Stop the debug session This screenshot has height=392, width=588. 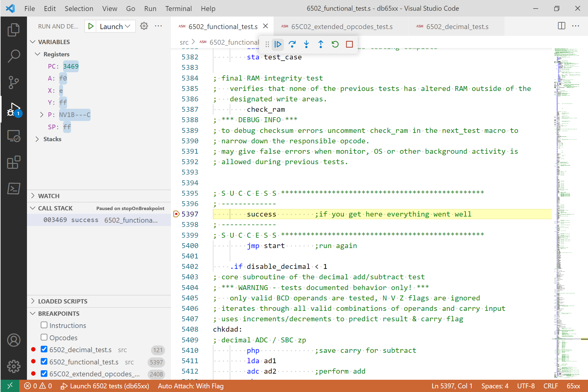pyautogui.click(x=349, y=44)
